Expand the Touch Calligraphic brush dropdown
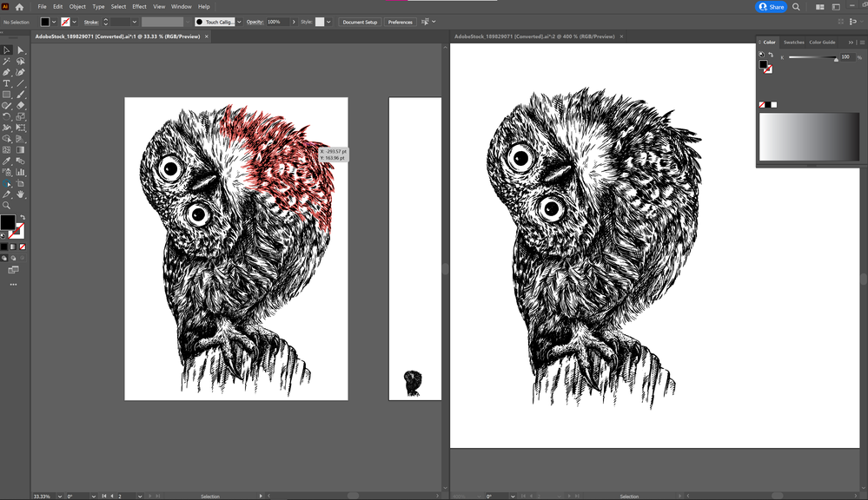 click(x=240, y=22)
